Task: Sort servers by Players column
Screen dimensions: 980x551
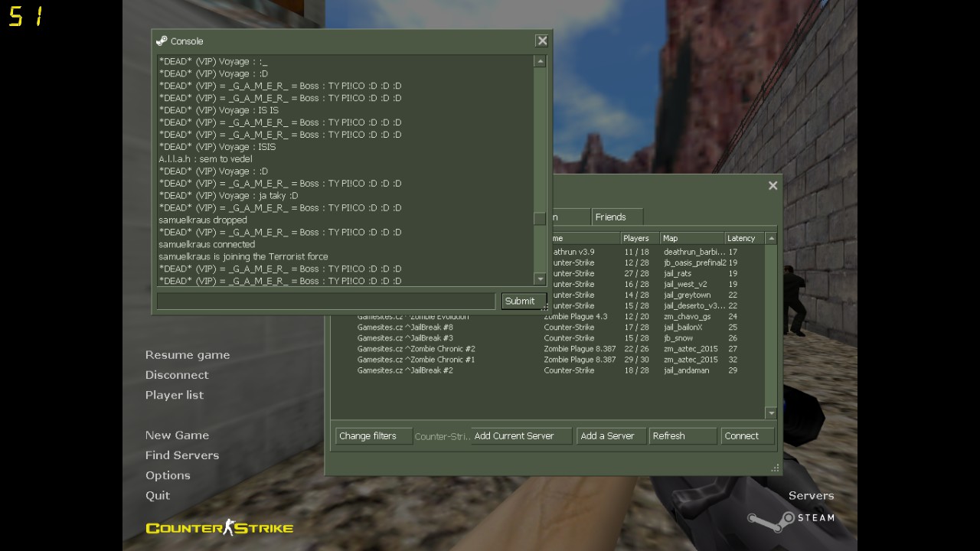Action: [639, 238]
